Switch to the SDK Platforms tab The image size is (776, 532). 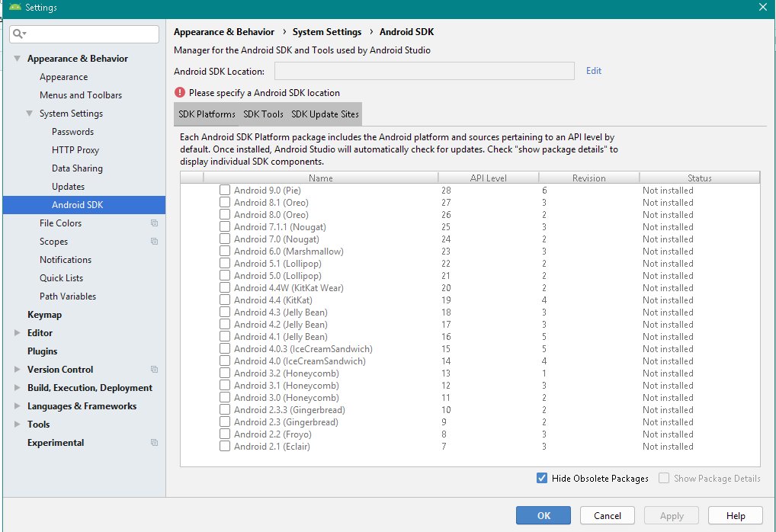(207, 114)
